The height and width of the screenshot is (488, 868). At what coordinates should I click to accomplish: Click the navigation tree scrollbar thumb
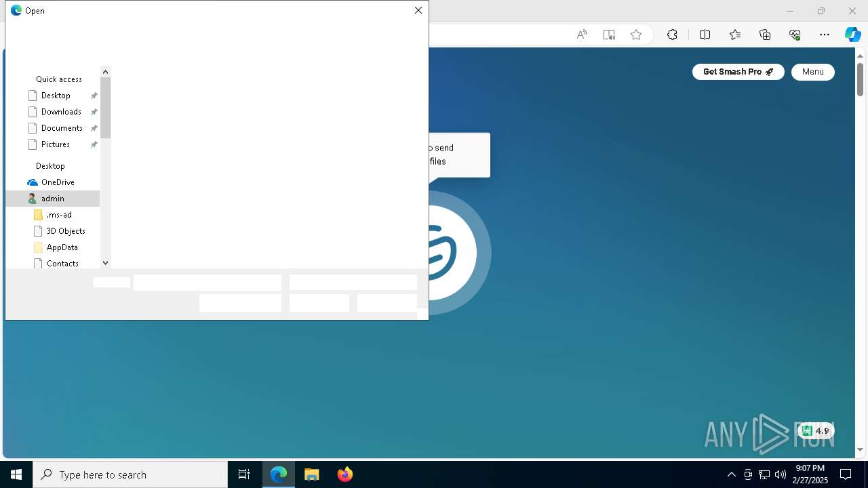tap(105, 108)
